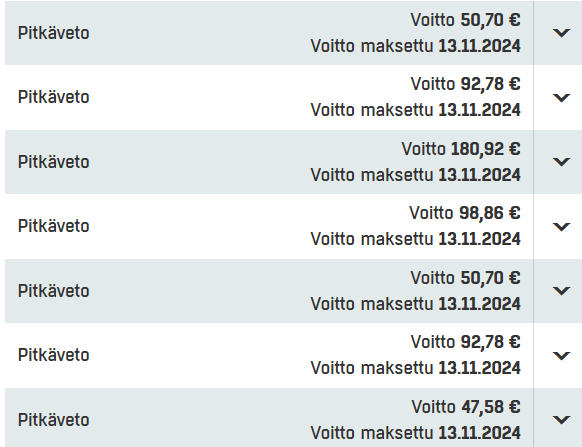Open chevron of the lower 50,70 € row

[561, 291]
